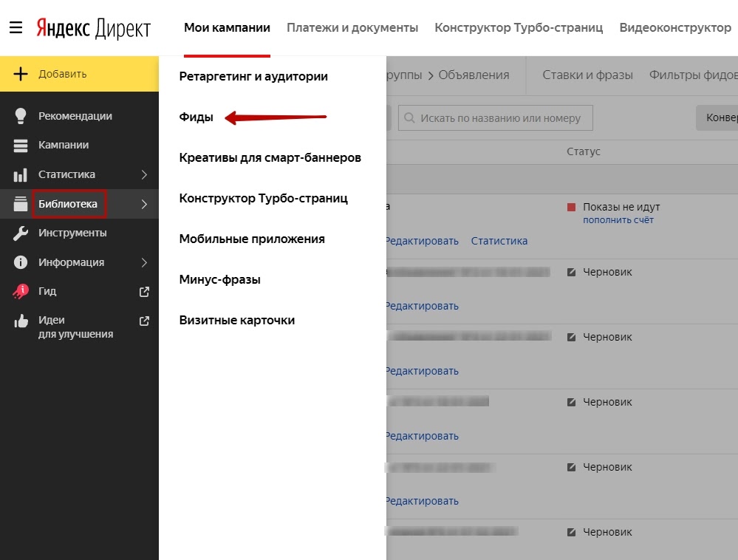
Task: Select Ретаргетинг и аудитории from library menu
Action: (253, 76)
